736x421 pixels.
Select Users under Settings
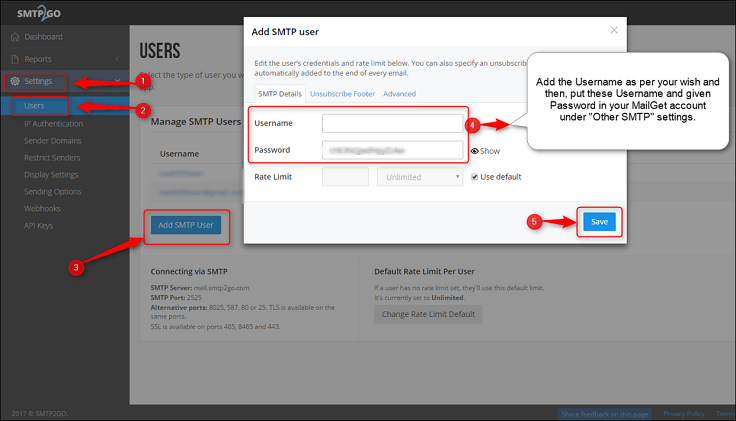(x=34, y=106)
